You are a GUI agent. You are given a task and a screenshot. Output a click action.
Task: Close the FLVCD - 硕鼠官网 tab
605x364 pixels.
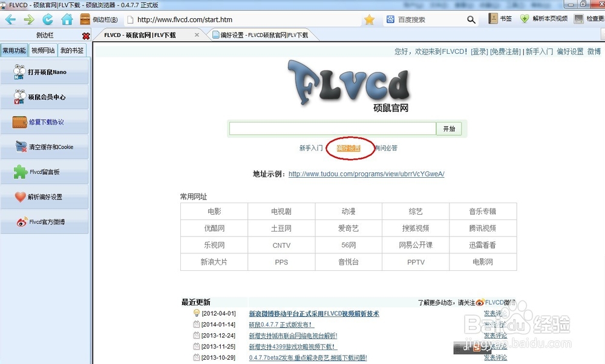[x=197, y=35]
